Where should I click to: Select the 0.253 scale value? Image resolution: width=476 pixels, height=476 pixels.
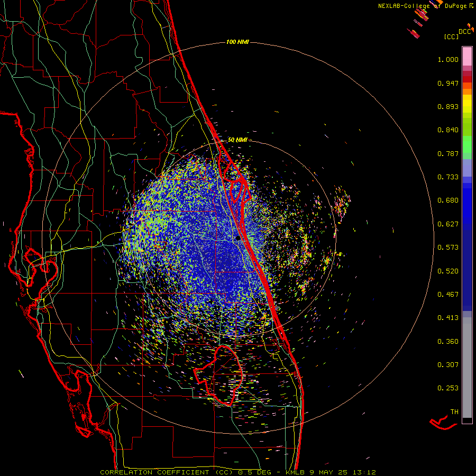tap(448, 388)
